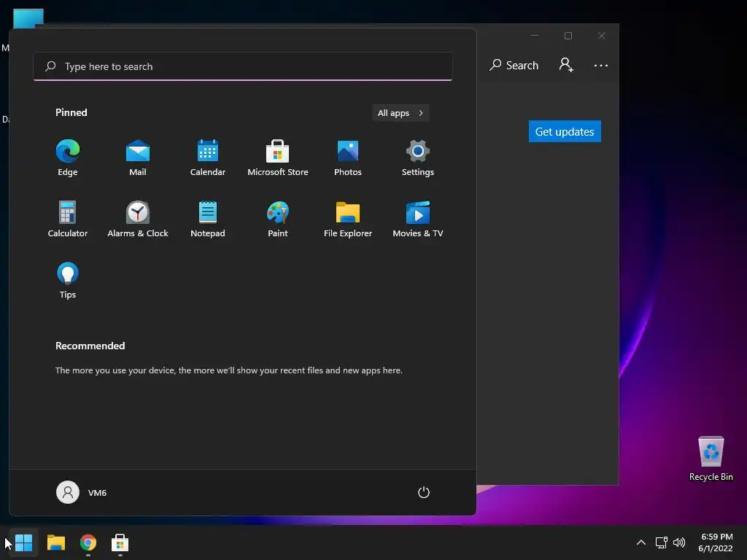Image resolution: width=747 pixels, height=560 pixels.
Task: Switch to Microsoft Store on the taskbar
Action: pyautogui.click(x=120, y=542)
